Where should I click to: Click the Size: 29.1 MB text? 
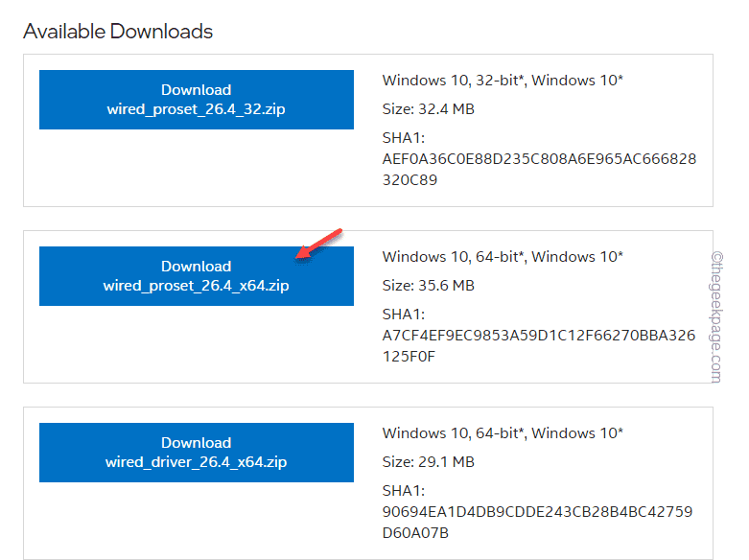click(x=427, y=462)
